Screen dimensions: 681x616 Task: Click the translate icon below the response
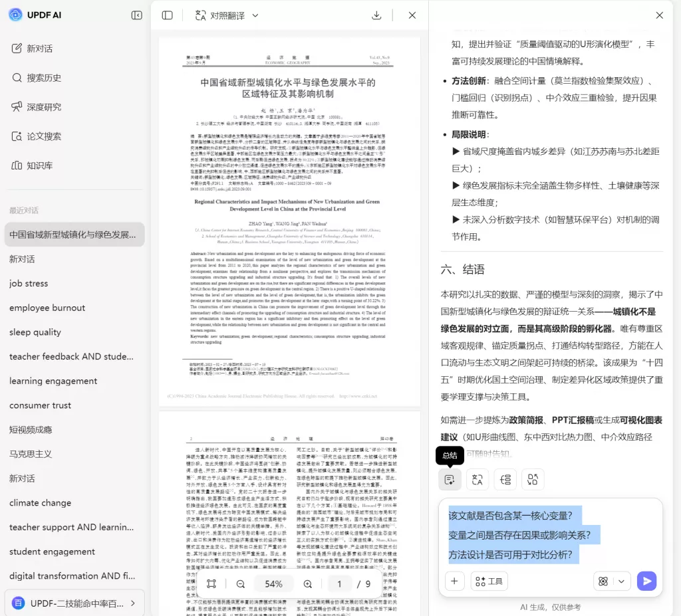[x=477, y=480]
